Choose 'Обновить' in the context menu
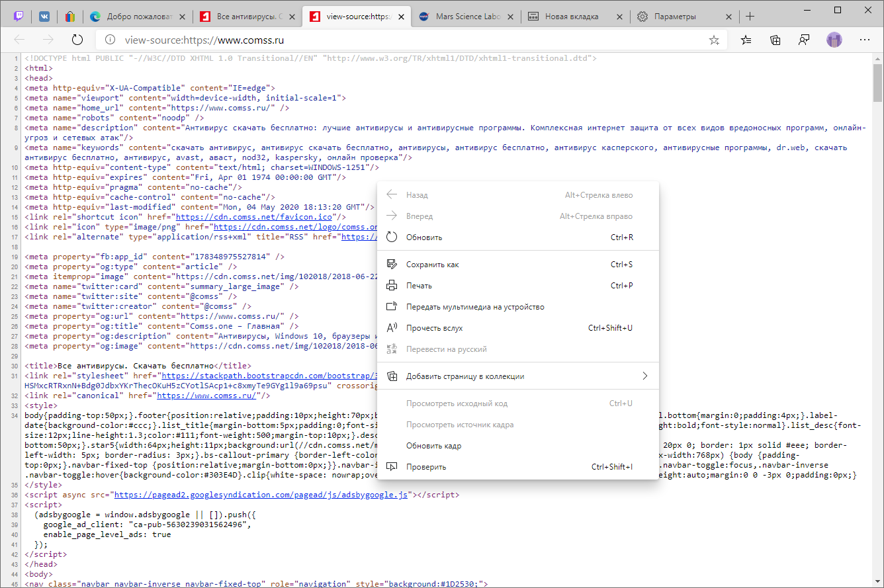 (518, 237)
